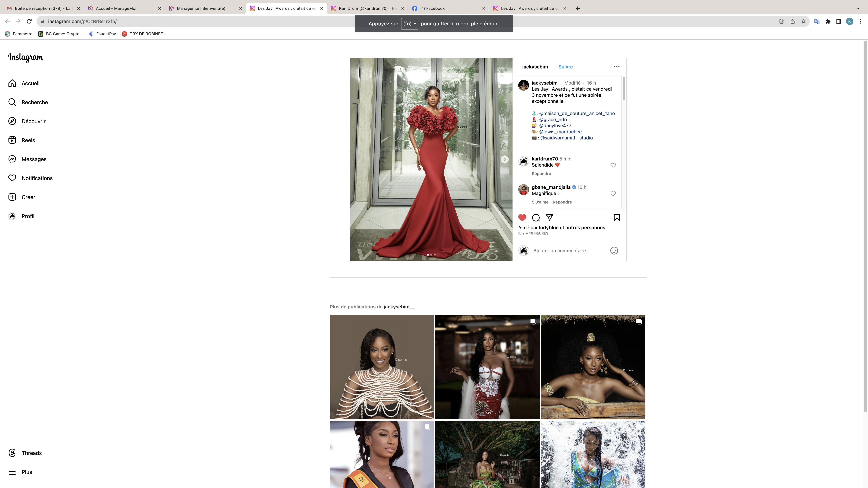Click the comments panel scrollbar
Screen dimensions: 868x488
[624, 88]
